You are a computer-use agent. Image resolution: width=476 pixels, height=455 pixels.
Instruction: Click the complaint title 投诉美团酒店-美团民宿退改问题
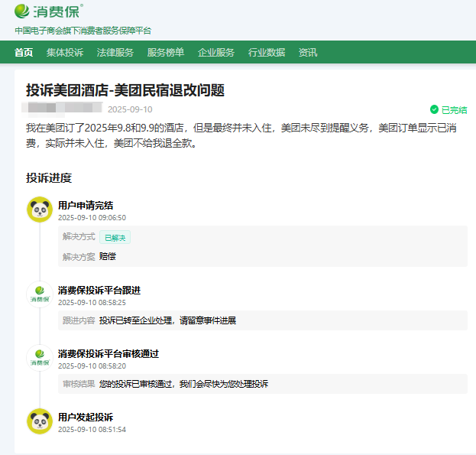[125, 90]
